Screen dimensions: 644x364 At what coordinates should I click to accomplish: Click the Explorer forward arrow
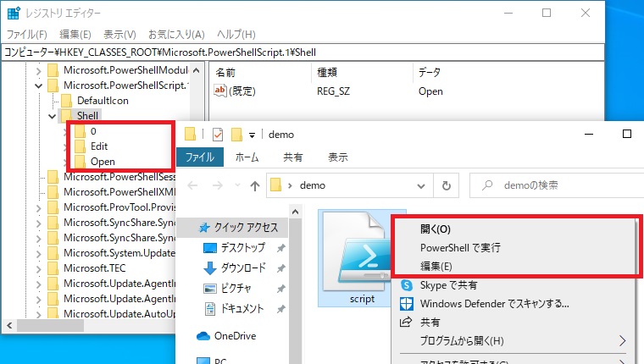(218, 185)
